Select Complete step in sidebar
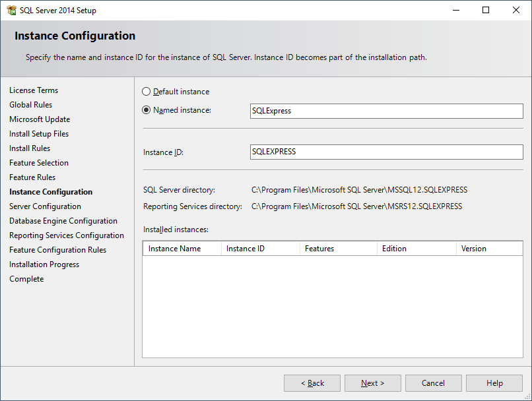Image resolution: width=532 pixels, height=401 pixels. coord(26,279)
